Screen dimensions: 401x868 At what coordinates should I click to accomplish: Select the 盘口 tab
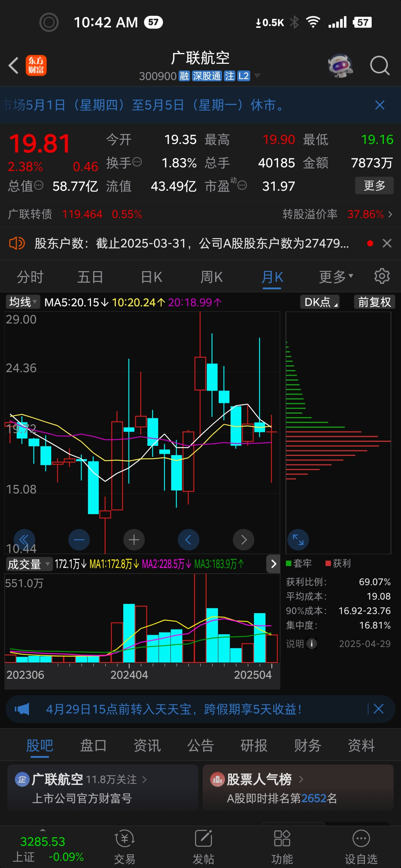pos(93,746)
